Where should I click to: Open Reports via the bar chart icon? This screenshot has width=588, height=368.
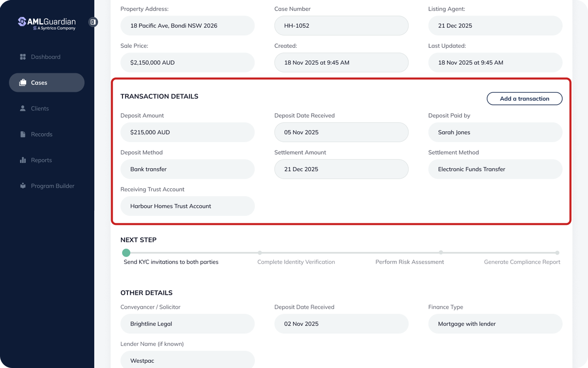click(23, 160)
